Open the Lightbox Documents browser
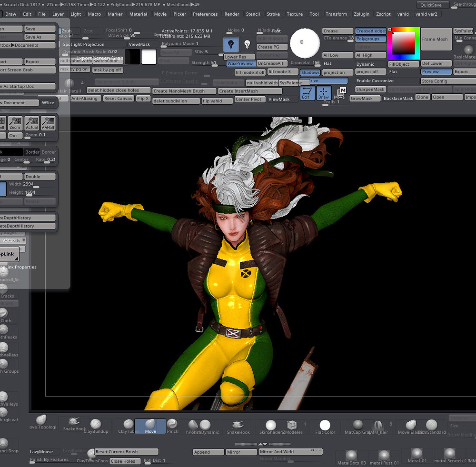Screen dimensions: 476x467 coord(27,45)
